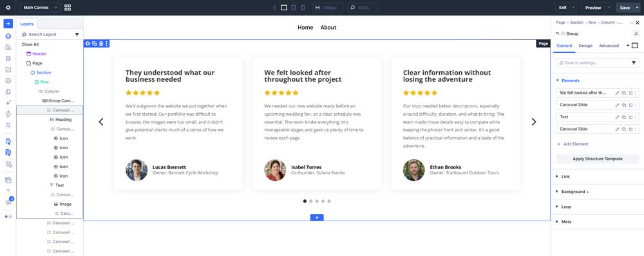
Task: Select the active first carousel pagination dot
Action: (305, 201)
